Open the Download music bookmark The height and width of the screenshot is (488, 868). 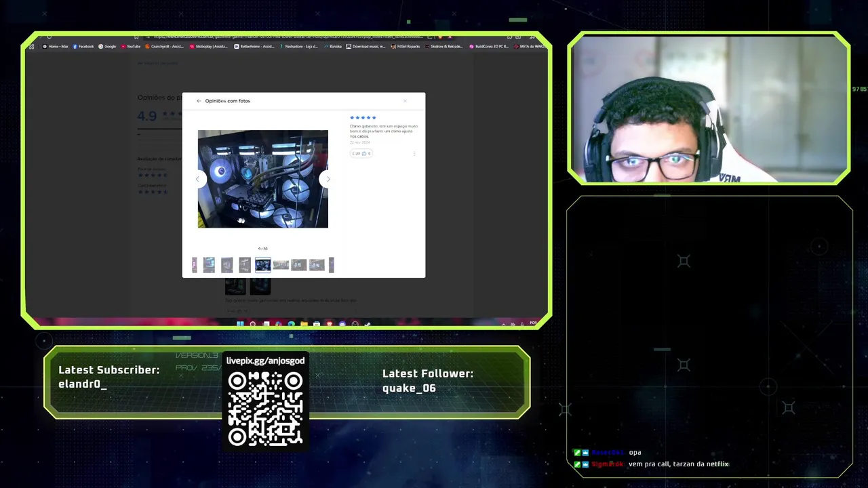(x=366, y=47)
